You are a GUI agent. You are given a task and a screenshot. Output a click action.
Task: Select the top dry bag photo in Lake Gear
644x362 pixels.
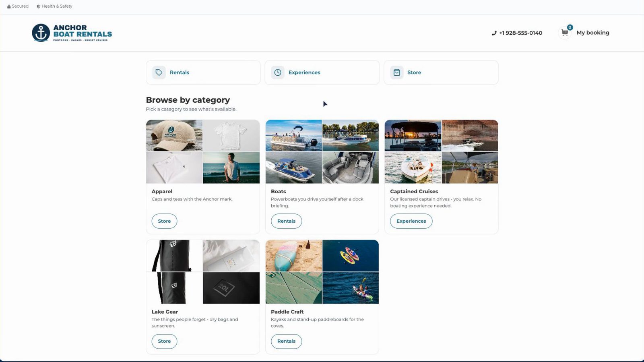[x=174, y=256]
